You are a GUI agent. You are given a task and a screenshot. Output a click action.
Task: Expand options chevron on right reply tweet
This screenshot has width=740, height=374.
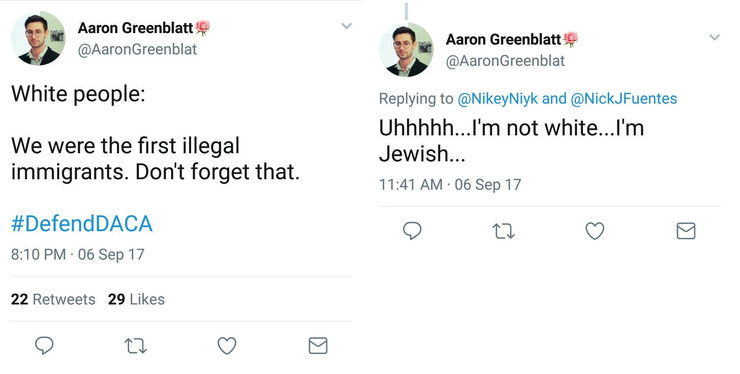point(715,37)
